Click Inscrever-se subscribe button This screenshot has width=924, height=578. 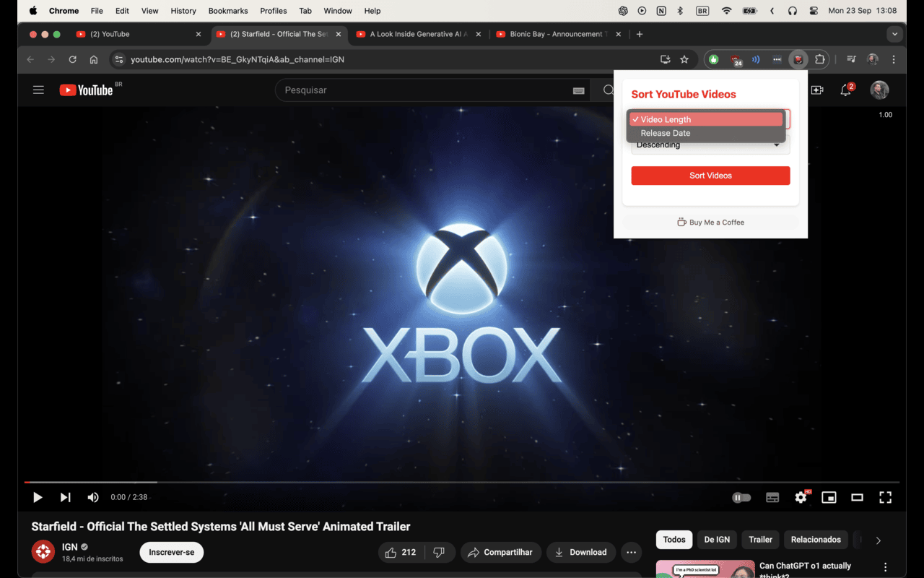(172, 552)
